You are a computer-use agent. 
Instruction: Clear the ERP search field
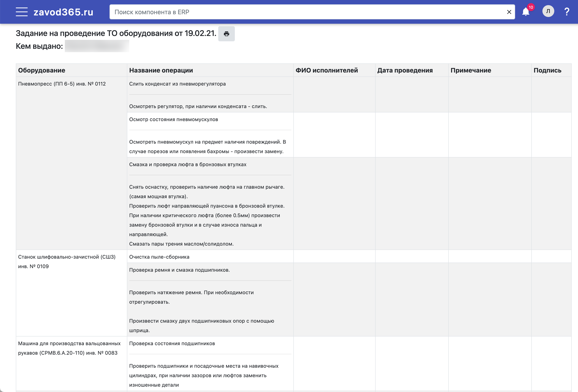509,12
